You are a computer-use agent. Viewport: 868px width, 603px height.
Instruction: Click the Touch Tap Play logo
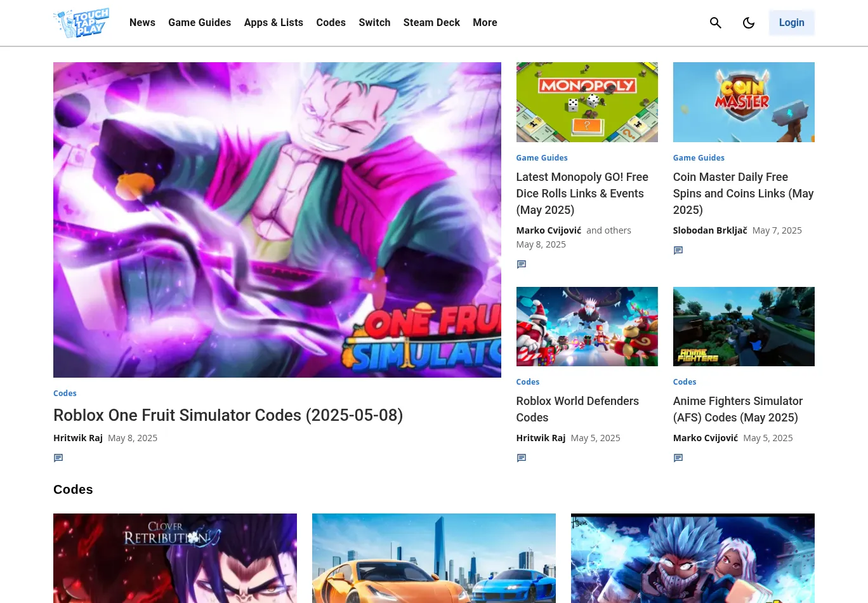click(x=82, y=23)
